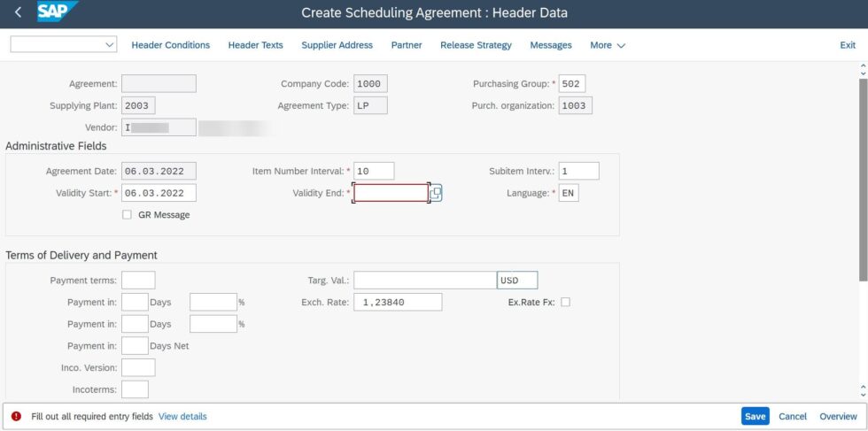Focus the Inco. Version field
The height and width of the screenshot is (431, 868).
click(138, 367)
